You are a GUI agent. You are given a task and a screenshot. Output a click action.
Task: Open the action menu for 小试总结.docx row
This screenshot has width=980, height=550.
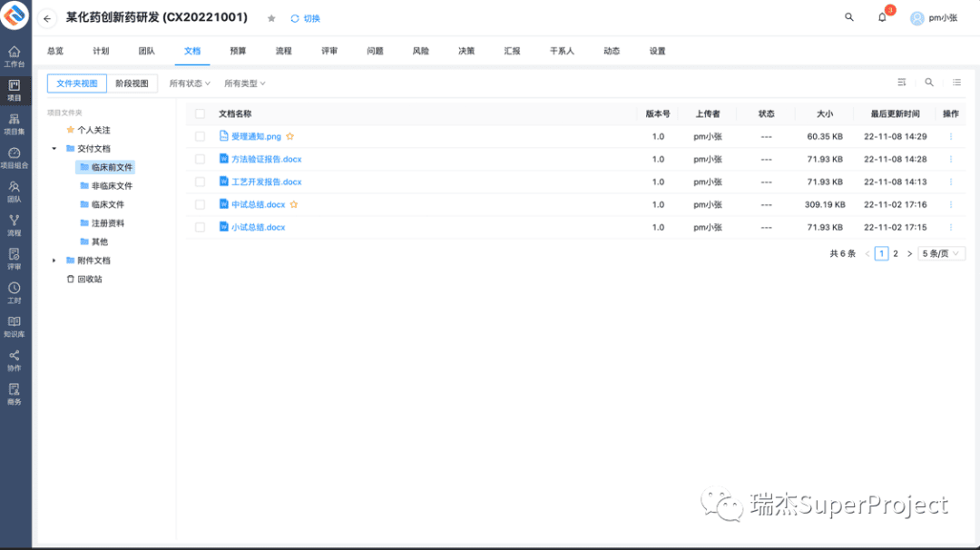point(951,228)
